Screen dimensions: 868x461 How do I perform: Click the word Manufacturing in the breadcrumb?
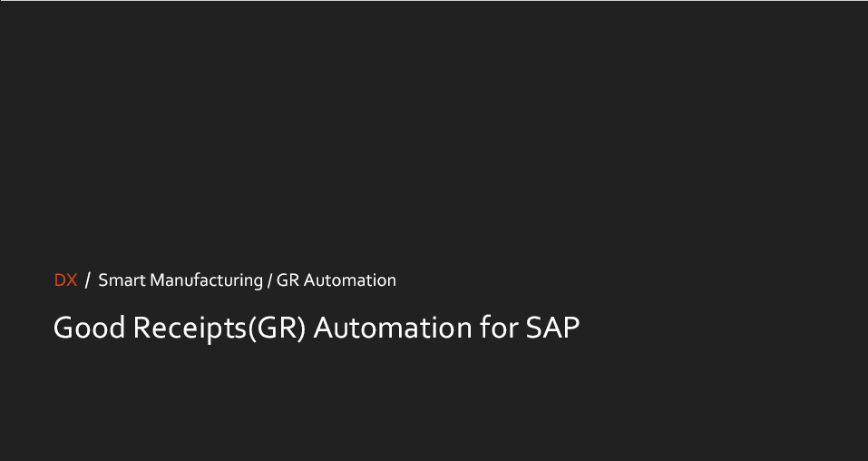coord(206,280)
